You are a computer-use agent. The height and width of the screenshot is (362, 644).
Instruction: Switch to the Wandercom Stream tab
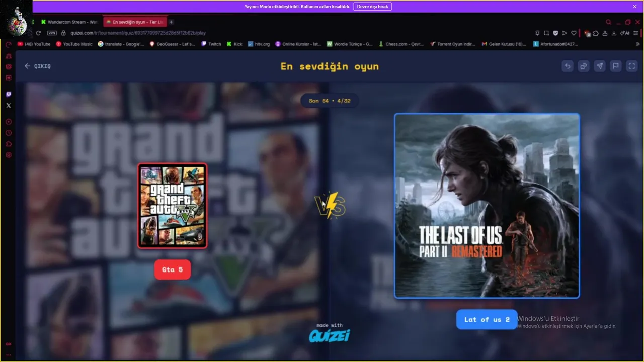click(x=69, y=22)
